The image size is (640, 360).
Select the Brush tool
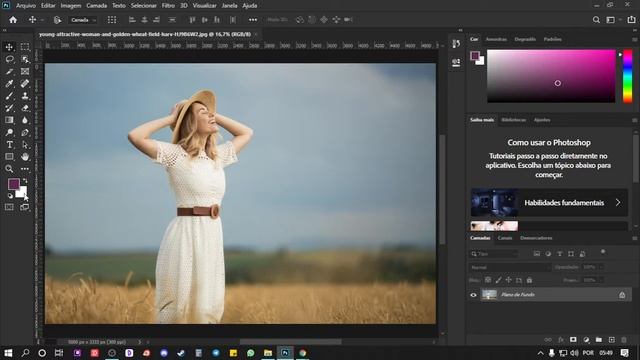click(x=9, y=96)
